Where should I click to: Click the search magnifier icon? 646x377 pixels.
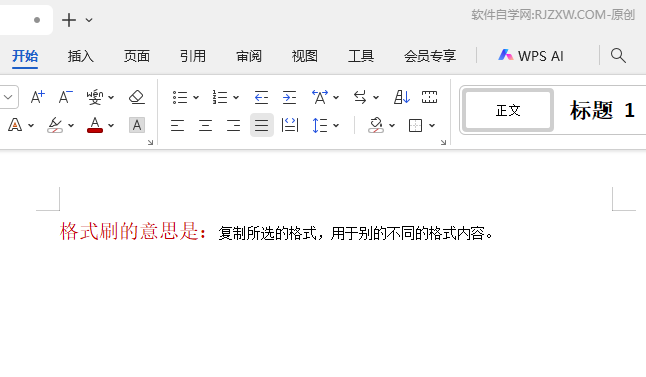(x=618, y=56)
